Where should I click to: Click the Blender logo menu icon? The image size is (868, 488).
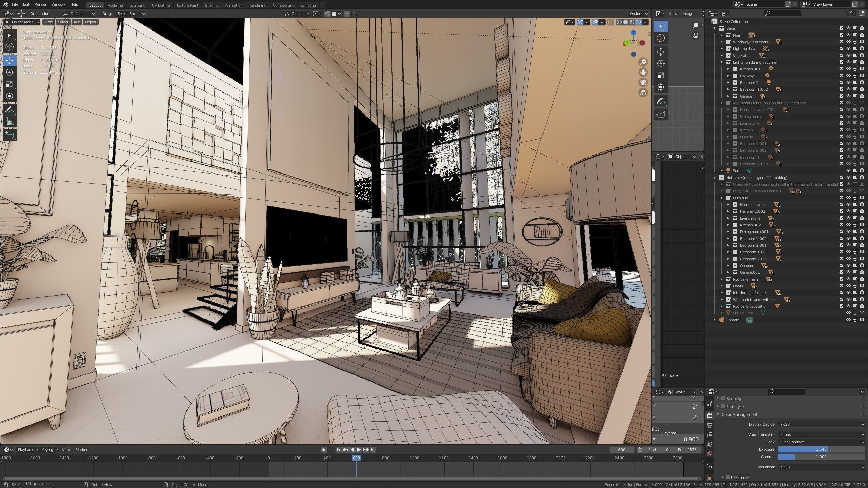6,4
